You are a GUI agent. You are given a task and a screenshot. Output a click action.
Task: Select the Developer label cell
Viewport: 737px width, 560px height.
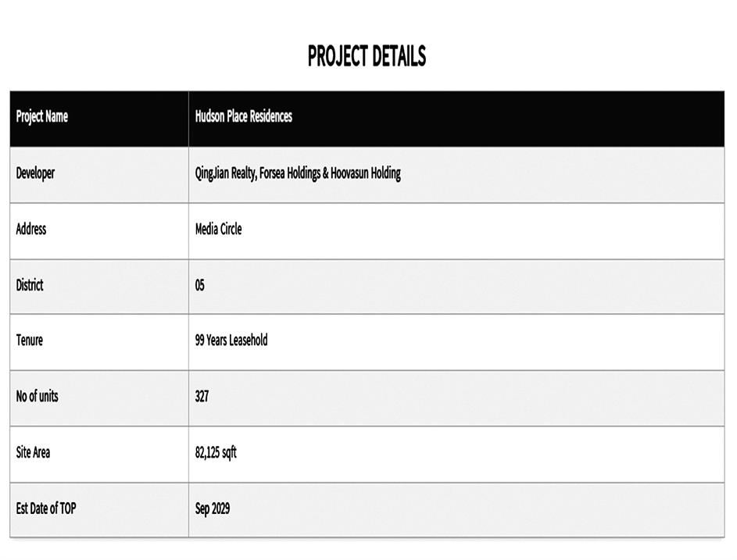99,175
